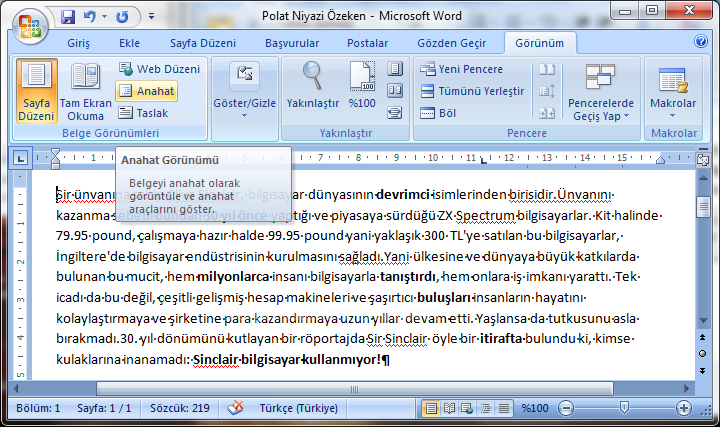Open the Başvurular tab
The image size is (720, 427).
tap(292, 43)
